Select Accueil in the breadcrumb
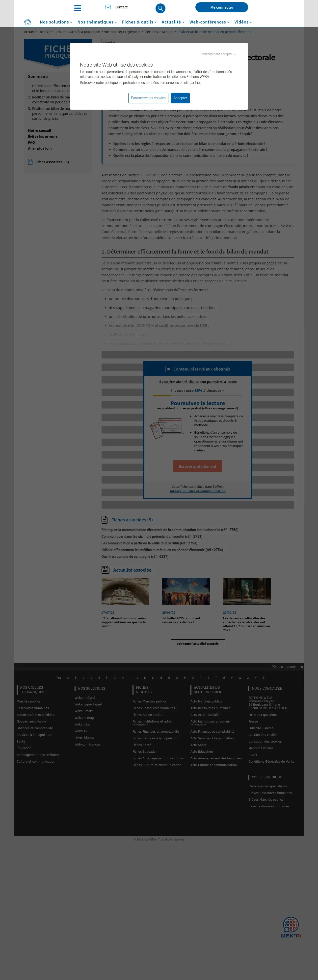The width and height of the screenshot is (318, 980). [29, 32]
